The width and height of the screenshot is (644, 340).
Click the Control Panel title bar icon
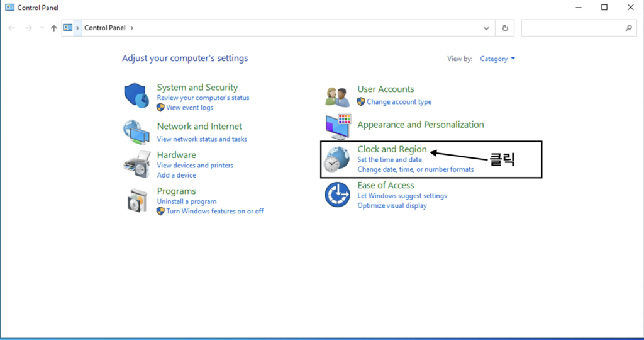(10, 8)
